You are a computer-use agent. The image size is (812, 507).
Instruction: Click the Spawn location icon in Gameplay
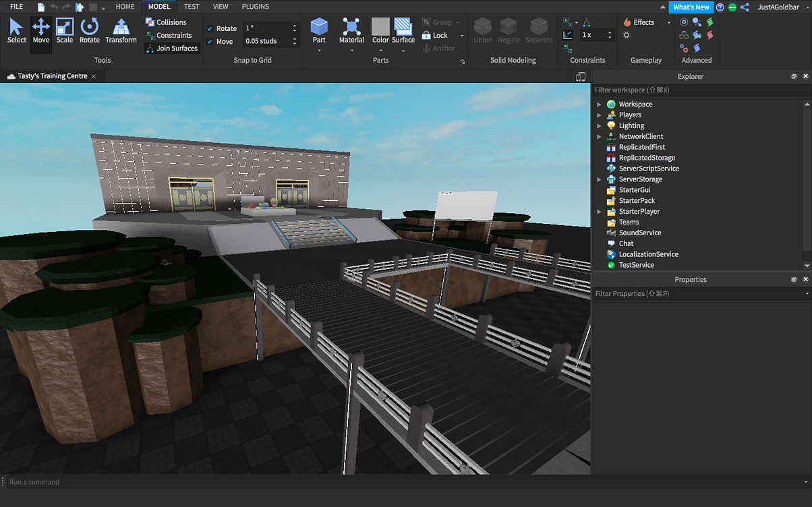click(x=626, y=34)
